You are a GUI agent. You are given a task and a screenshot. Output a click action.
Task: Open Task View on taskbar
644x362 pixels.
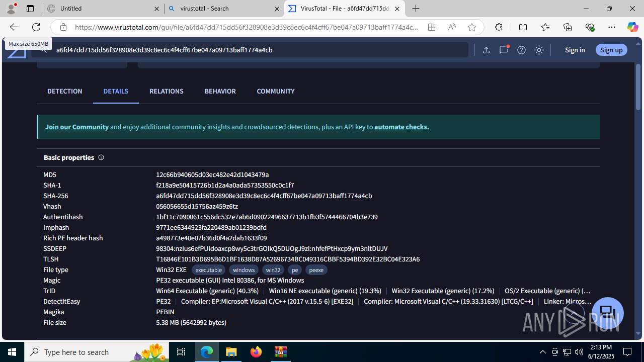[x=181, y=352]
